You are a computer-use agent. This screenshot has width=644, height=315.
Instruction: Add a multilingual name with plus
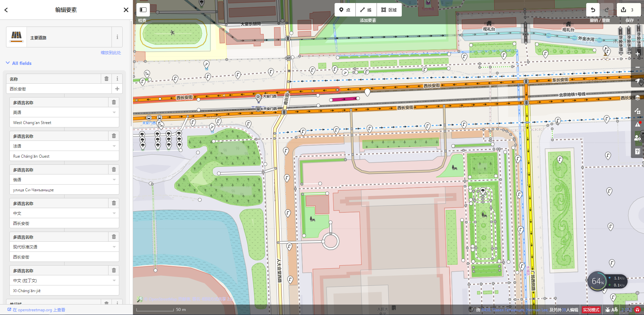point(117,89)
